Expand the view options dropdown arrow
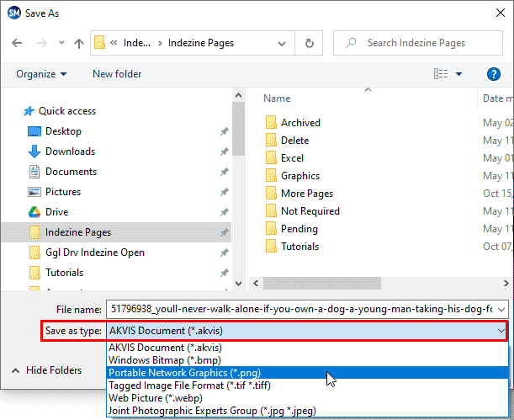This screenshot has width=514, height=420. click(459, 74)
